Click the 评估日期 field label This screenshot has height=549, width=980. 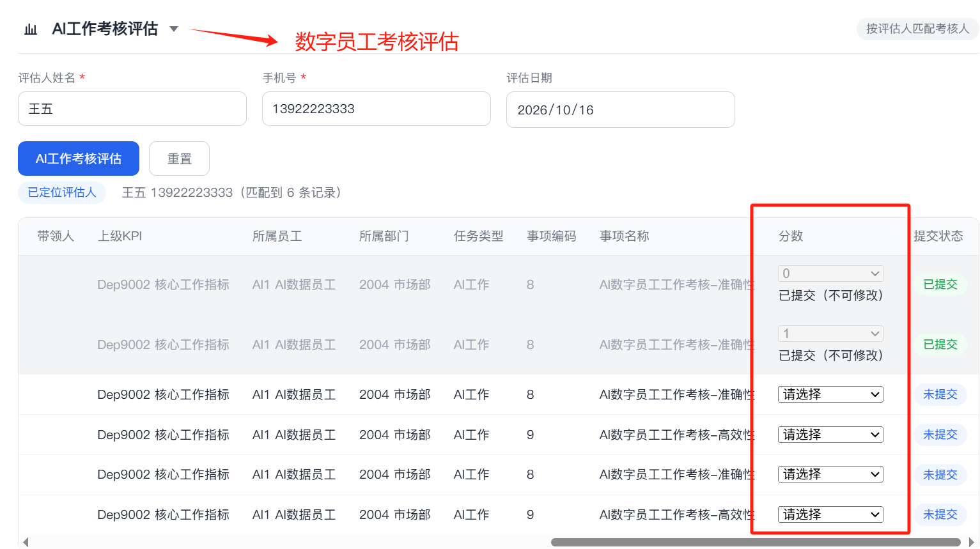tap(529, 78)
